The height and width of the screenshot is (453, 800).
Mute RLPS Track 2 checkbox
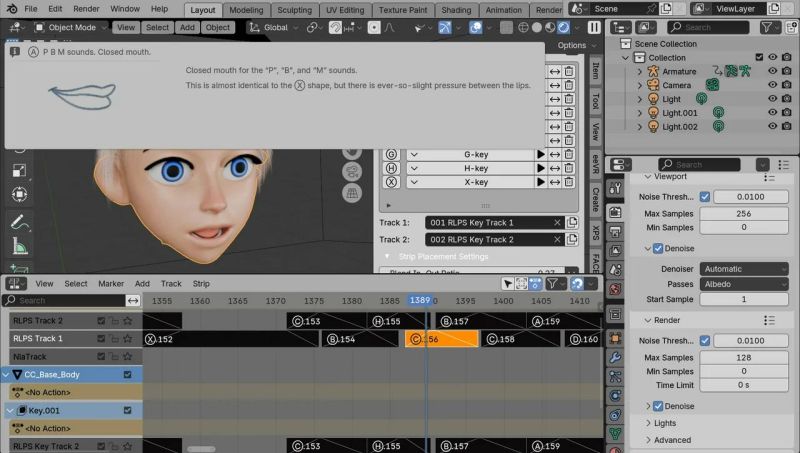pyautogui.click(x=101, y=321)
